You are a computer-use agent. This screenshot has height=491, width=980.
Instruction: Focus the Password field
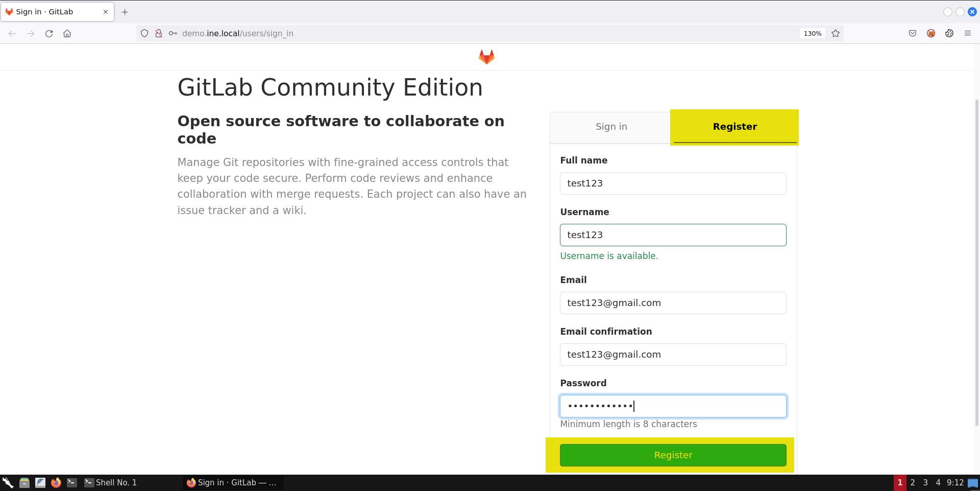click(x=673, y=406)
